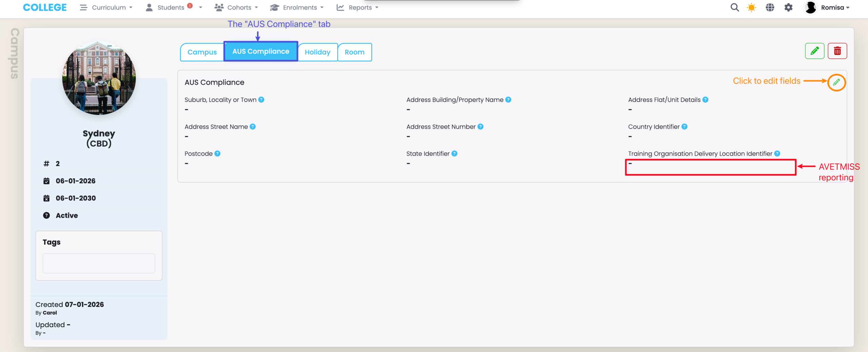Screen dimensions: 868x352
Task: Expand the Curriculum dropdown menu
Action: click(x=106, y=7)
